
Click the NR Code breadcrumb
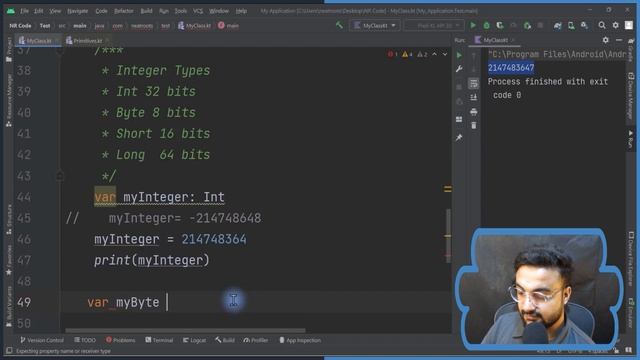(20, 26)
